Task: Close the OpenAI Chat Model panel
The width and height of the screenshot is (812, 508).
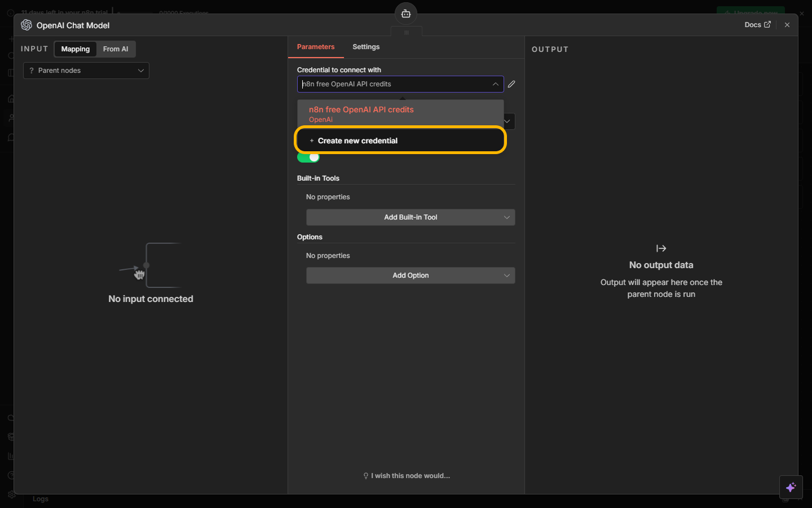Action: [x=787, y=25]
